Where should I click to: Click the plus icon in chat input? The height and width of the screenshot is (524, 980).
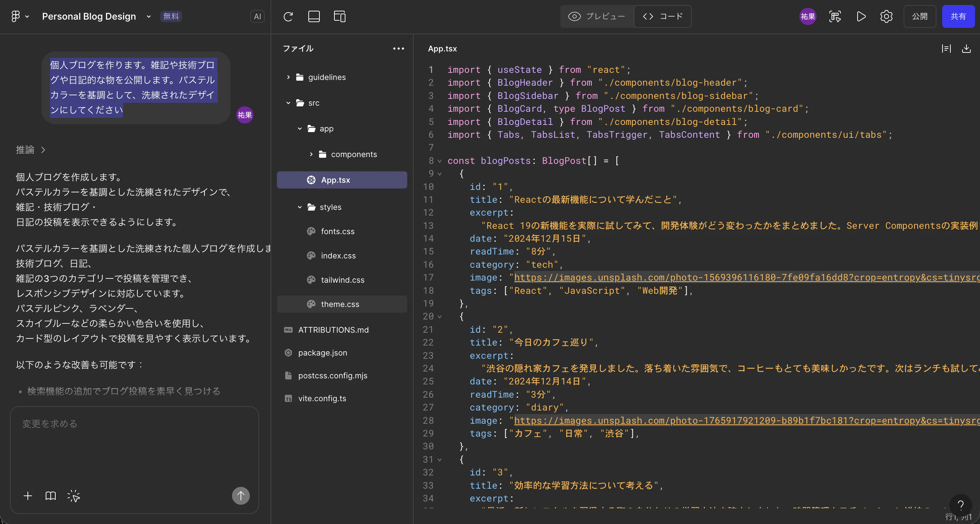[x=28, y=495]
